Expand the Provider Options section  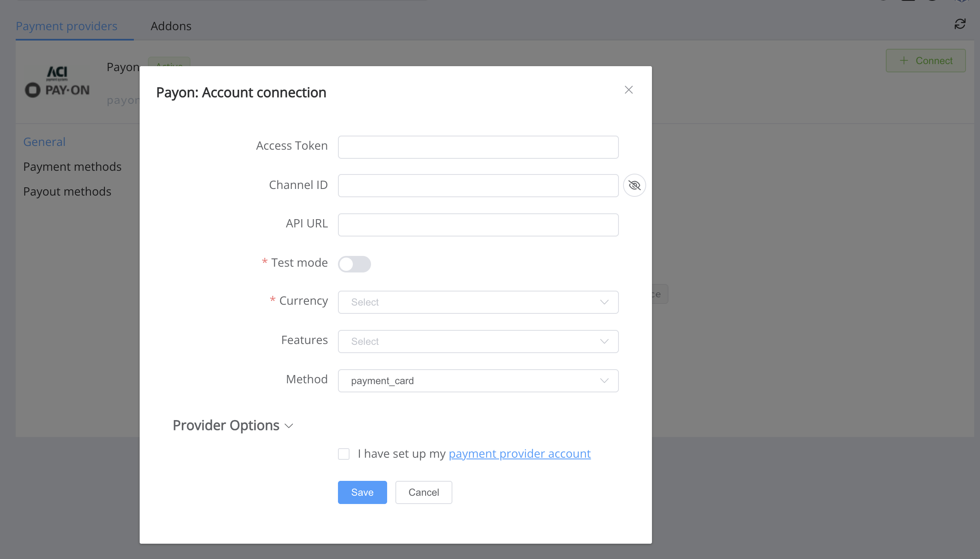pyautogui.click(x=233, y=425)
